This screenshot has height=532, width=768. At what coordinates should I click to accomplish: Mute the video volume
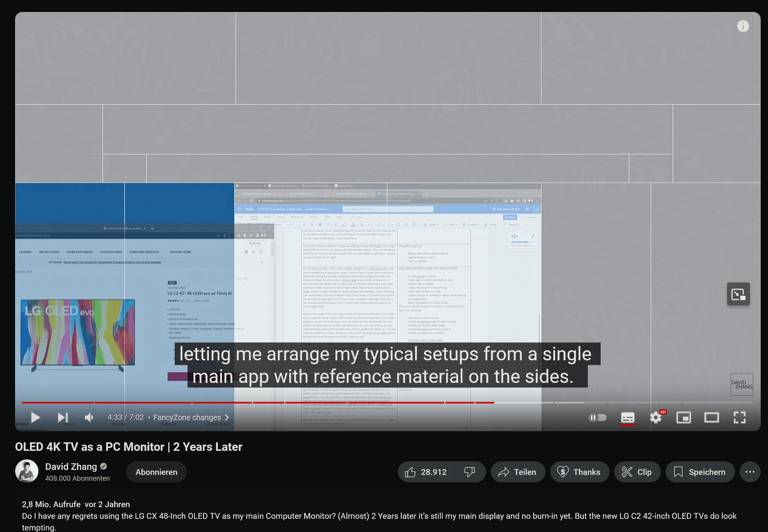coord(89,417)
